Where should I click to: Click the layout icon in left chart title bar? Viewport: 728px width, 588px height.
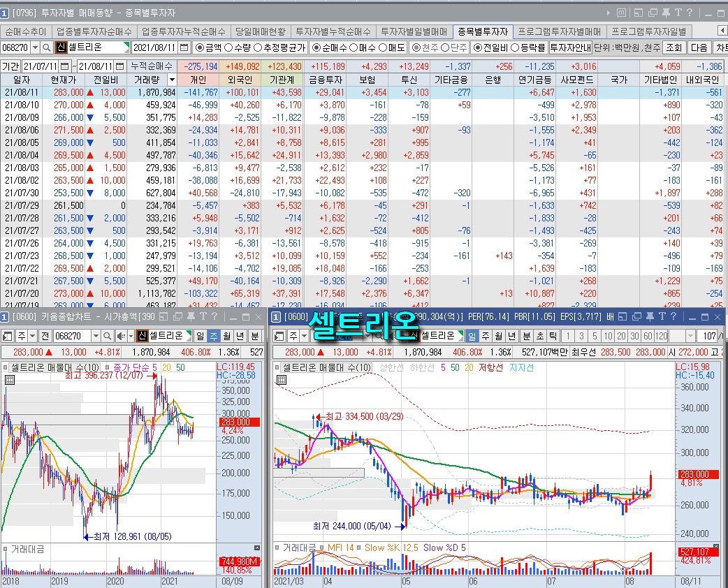[163, 316]
